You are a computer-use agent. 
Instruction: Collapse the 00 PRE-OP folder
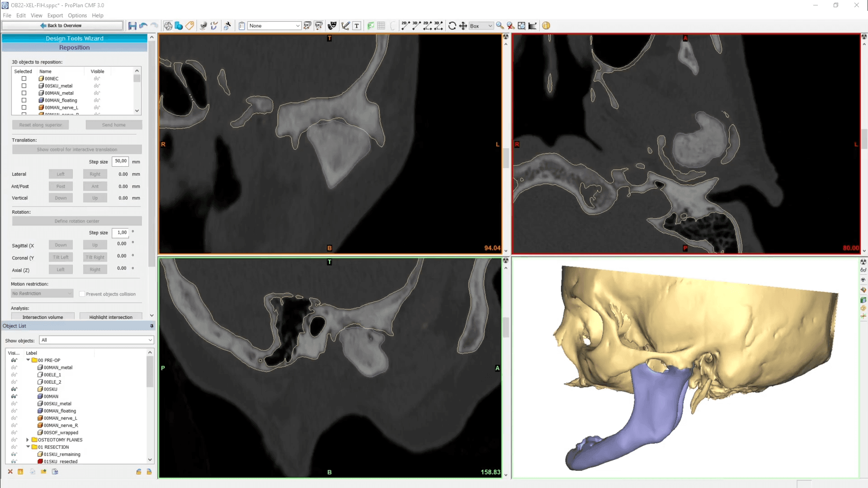(x=28, y=360)
